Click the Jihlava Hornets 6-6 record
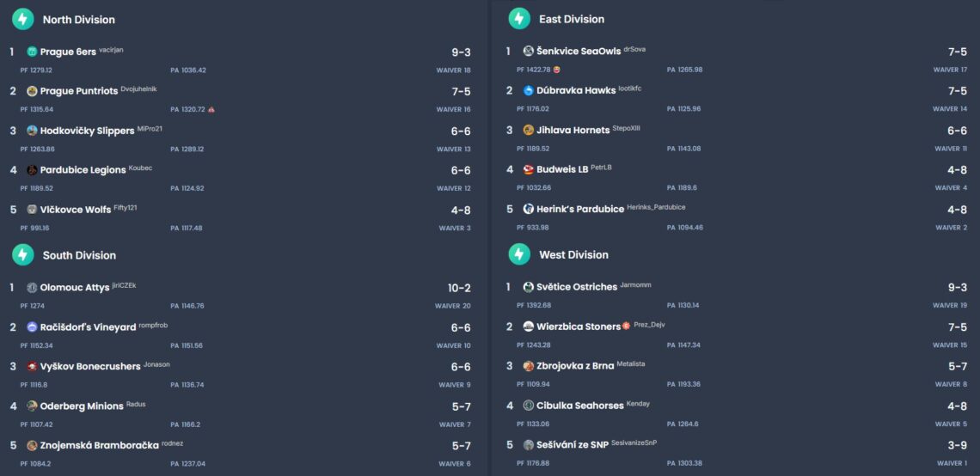 [957, 131]
